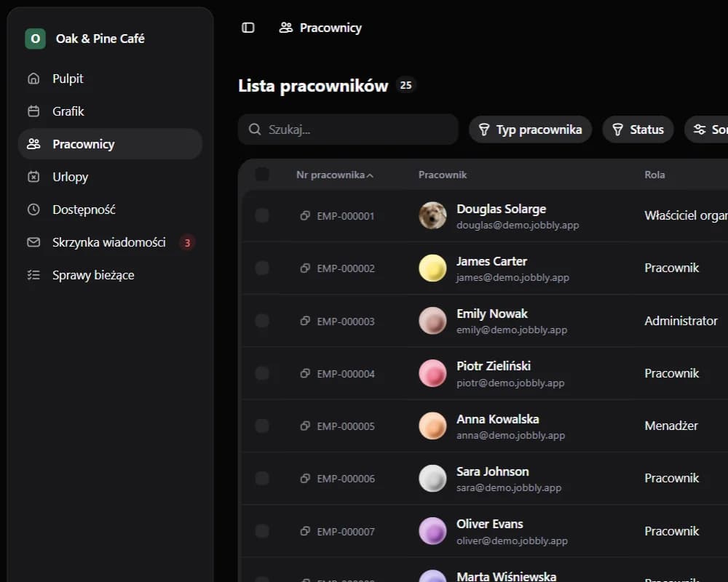Open Piotr Zieliński's employee profile name

tap(494, 366)
